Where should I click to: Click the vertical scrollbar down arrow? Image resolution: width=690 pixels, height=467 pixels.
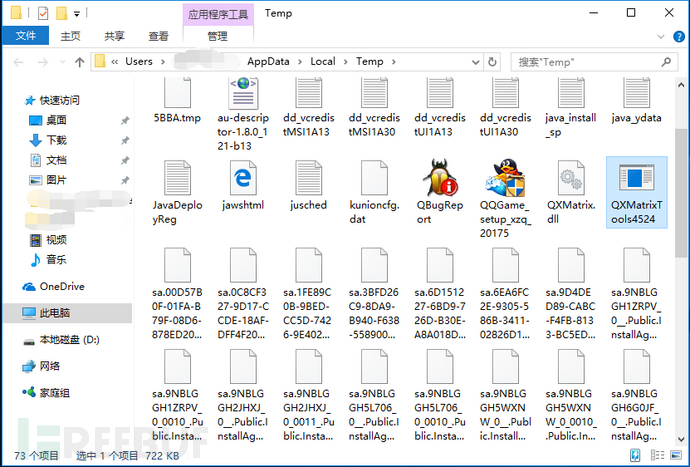pyautogui.click(x=681, y=439)
